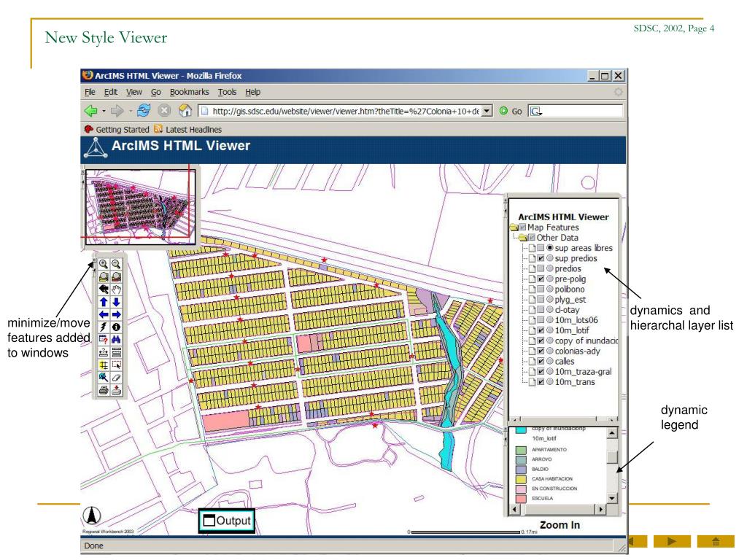Open Forward button history dropdown arrow

pos(130,112)
